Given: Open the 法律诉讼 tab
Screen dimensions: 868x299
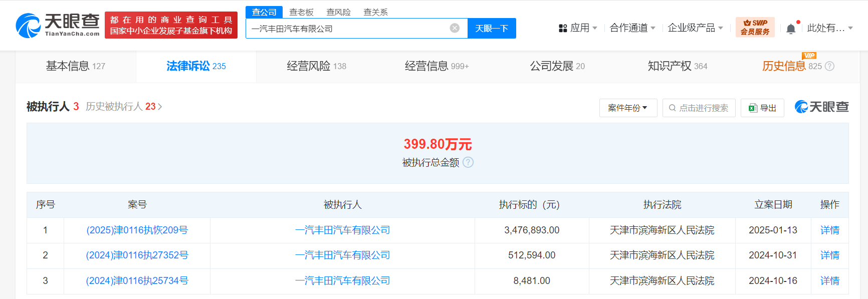Looking at the screenshot, I should pos(196,66).
